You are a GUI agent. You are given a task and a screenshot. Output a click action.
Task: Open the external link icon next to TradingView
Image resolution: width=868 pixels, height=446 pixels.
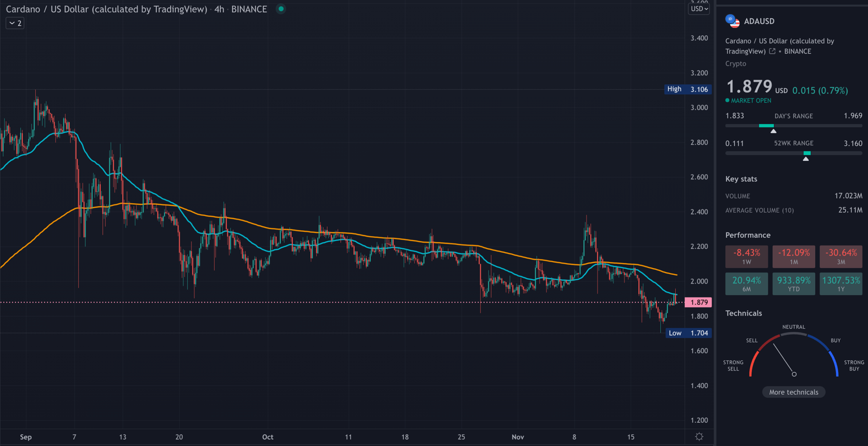coord(772,51)
